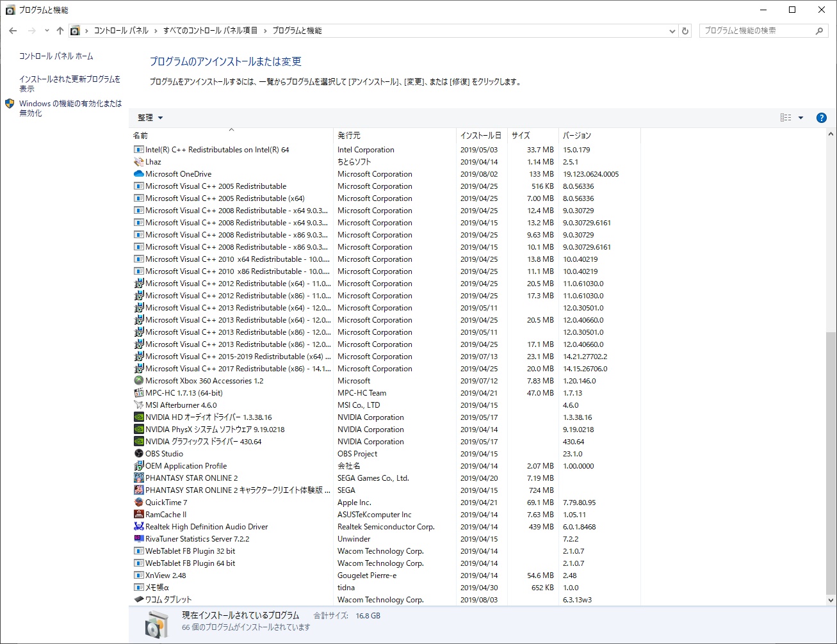
Task: Click the QuickTime 7 icon
Action: tap(139, 503)
